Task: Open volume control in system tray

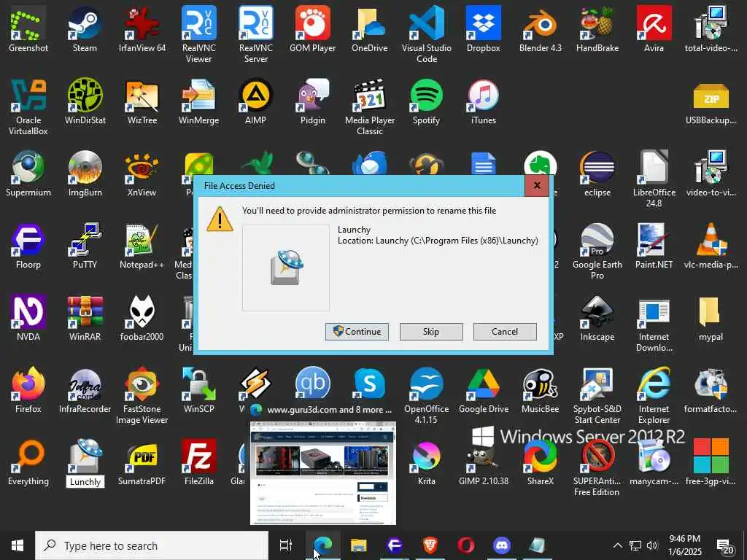Action: click(x=652, y=545)
